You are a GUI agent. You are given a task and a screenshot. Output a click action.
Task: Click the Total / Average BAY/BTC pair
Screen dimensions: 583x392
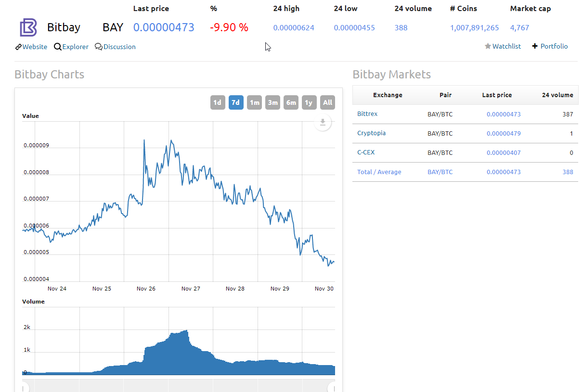440,172
